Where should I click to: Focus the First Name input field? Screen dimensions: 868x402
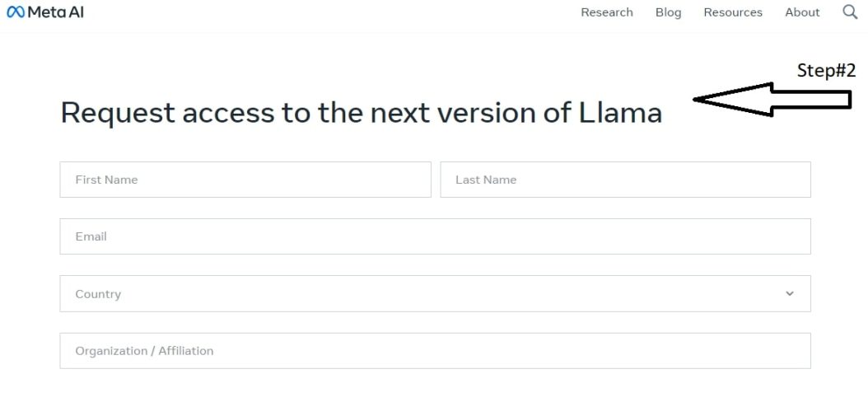(x=245, y=180)
